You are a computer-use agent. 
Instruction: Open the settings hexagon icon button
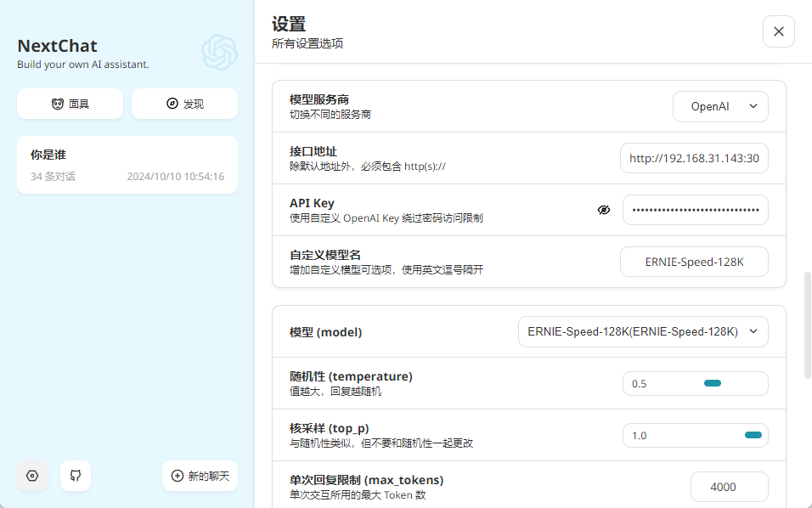[32, 476]
